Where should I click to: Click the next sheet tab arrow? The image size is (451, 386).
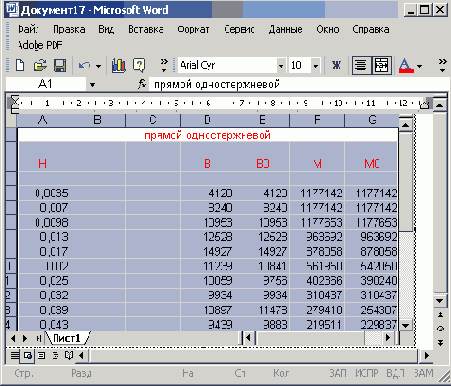tap(25, 339)
